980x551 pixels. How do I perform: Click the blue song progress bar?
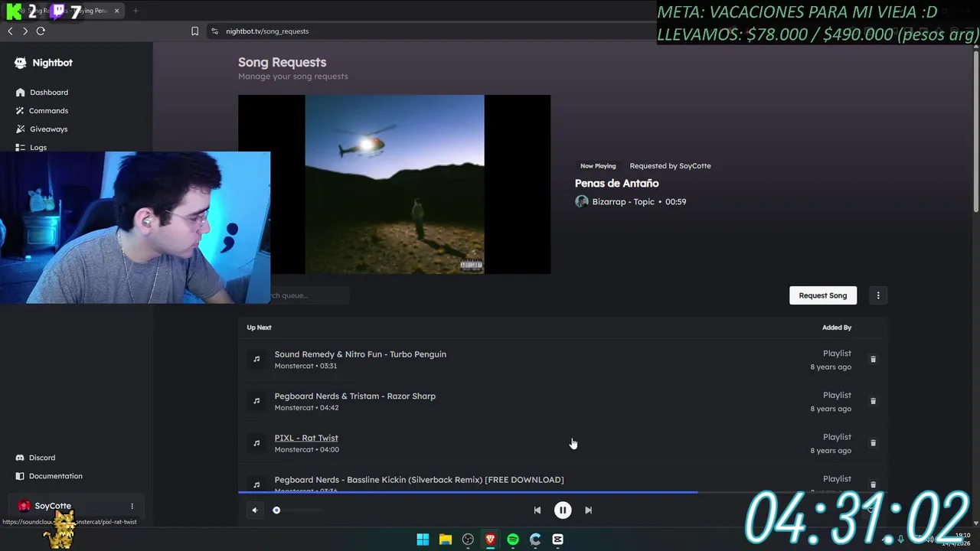pos(468,492)
